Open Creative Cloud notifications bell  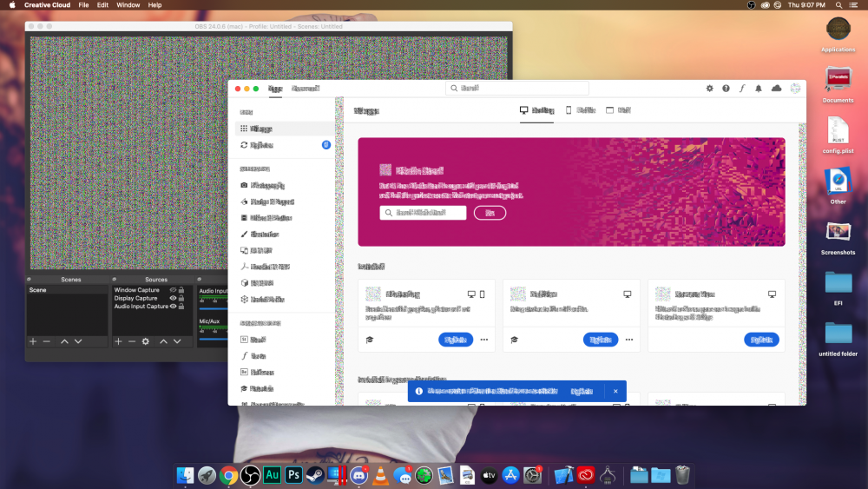coord(759,89)
